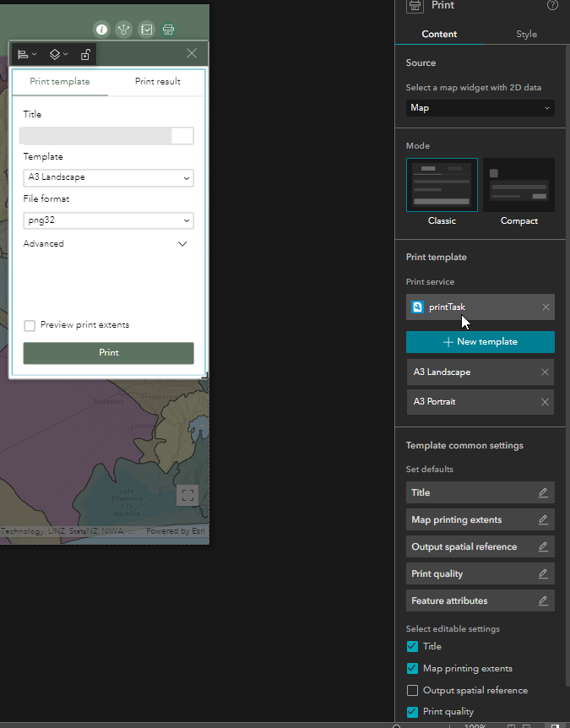Uncheck Map printing extents editable setting
The width and height of the screenshot is (570, 728).
point(412,669)
